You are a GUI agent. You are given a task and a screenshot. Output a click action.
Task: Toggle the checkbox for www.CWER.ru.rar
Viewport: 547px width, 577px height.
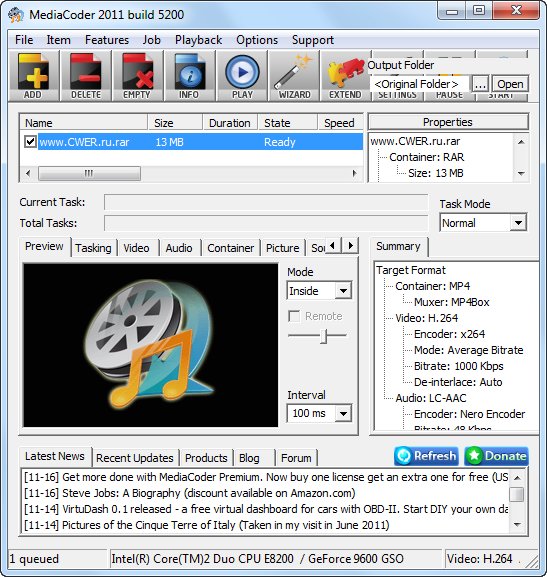point(30,142)
